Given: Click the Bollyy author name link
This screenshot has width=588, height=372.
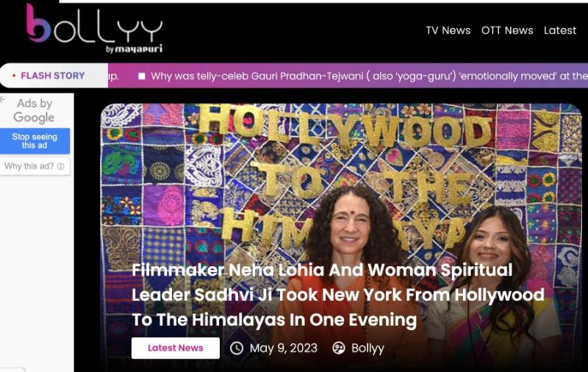Looking at the screenshot, I should (x=367, y=348).
